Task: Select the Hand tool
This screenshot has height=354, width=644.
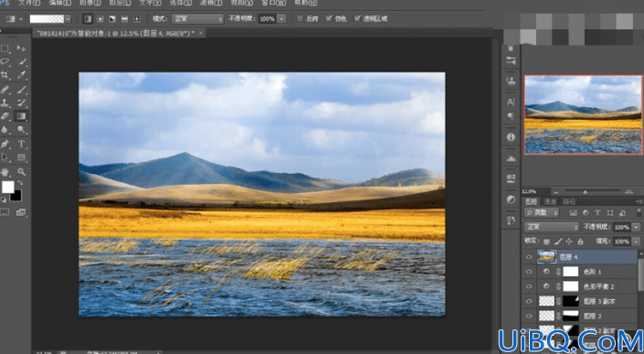Action: [5, 172]
